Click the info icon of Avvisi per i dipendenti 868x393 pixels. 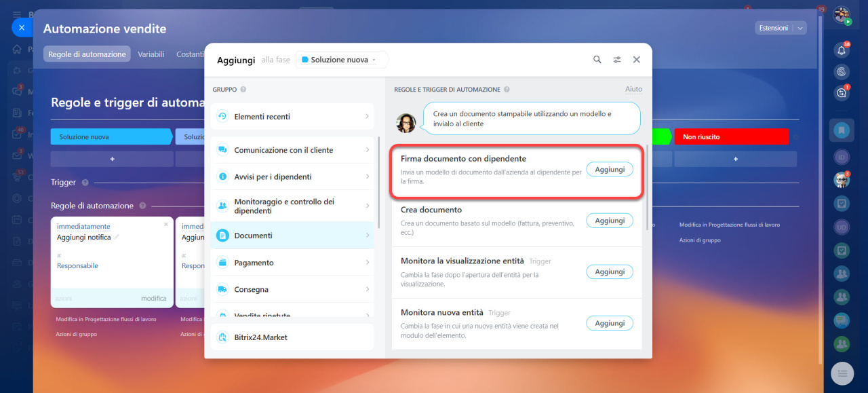[222, 176]
